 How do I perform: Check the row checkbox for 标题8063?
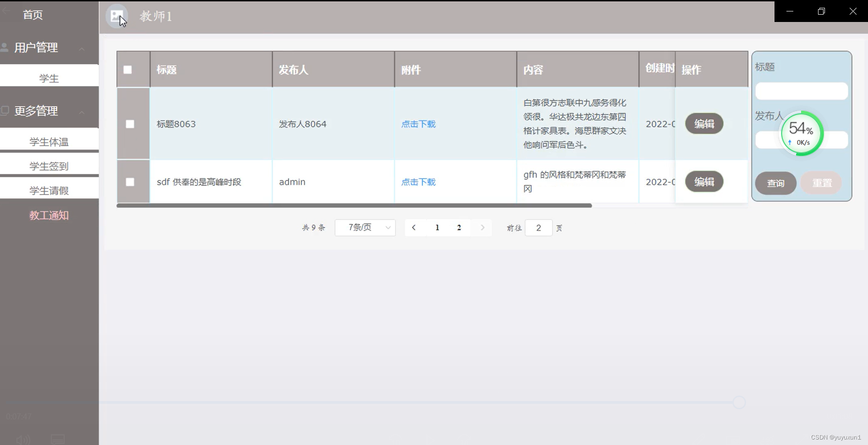click(x=130, y=124)
